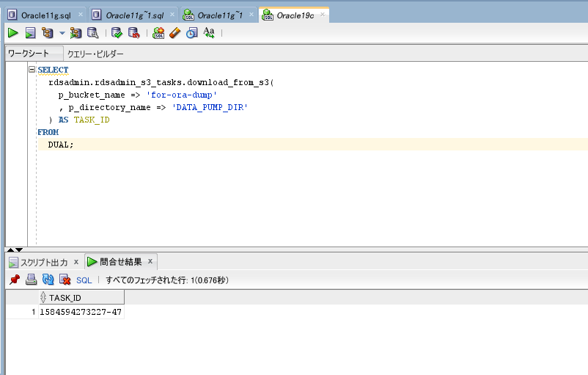Click the 'for-ora-dump' bucket name string
The image size is (588, 375).
[182, 95]
